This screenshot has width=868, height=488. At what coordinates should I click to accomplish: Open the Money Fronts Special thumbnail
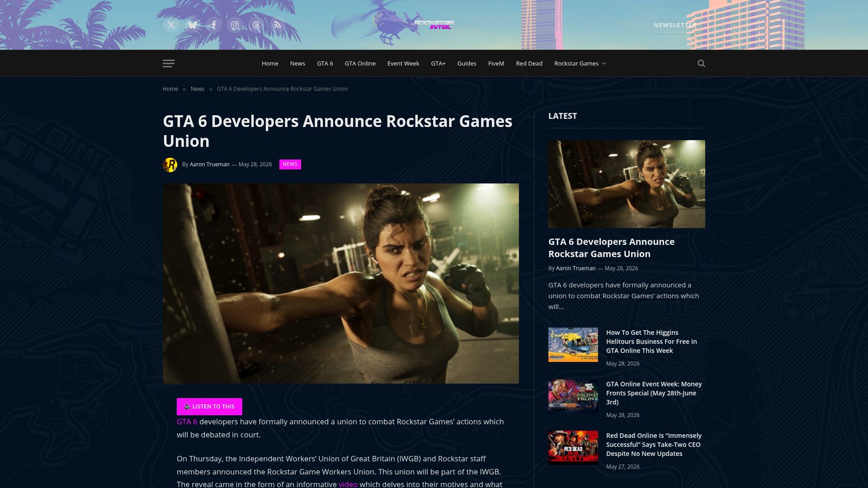[x=573, y=396]
